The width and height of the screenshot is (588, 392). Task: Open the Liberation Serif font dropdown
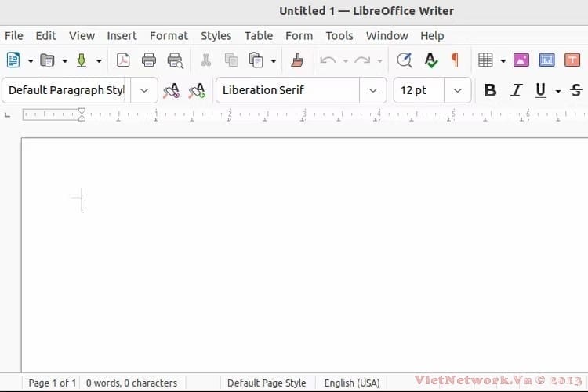coord(373,90)
